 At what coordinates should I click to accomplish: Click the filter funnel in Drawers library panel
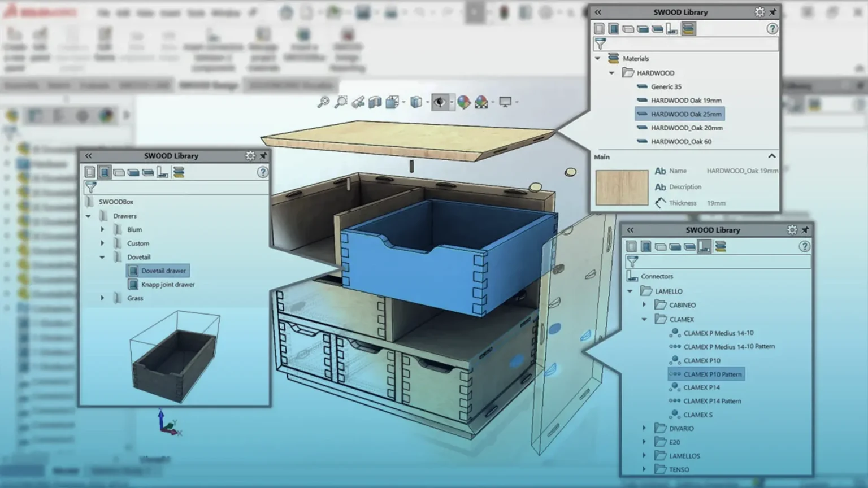[90, 187]
